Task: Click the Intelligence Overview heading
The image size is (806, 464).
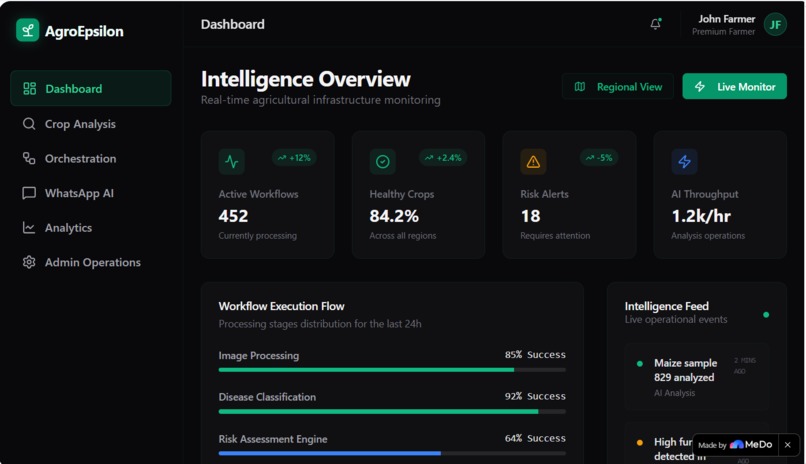Action: pos(306,79)
